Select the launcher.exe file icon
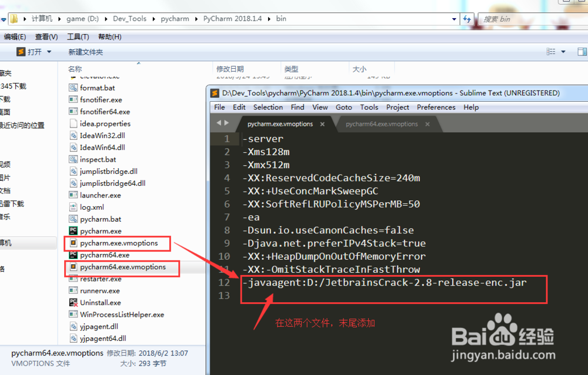 point(73,195)
